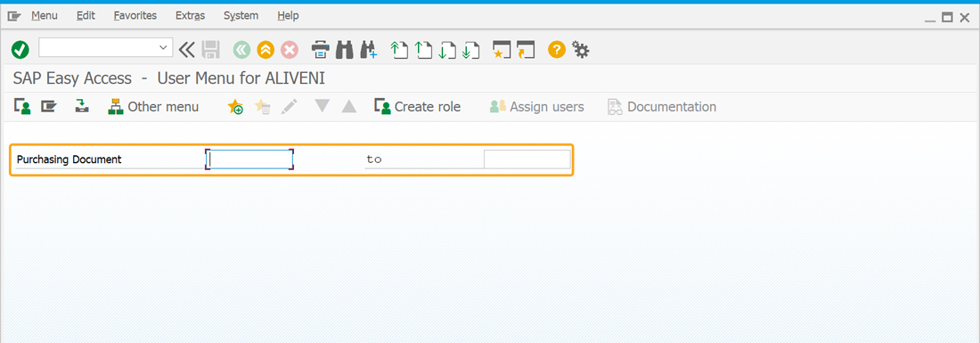Screen dimensions: 980x343
Task: Click the Purchasing Document to field
Action: click(x=527, y=159)
